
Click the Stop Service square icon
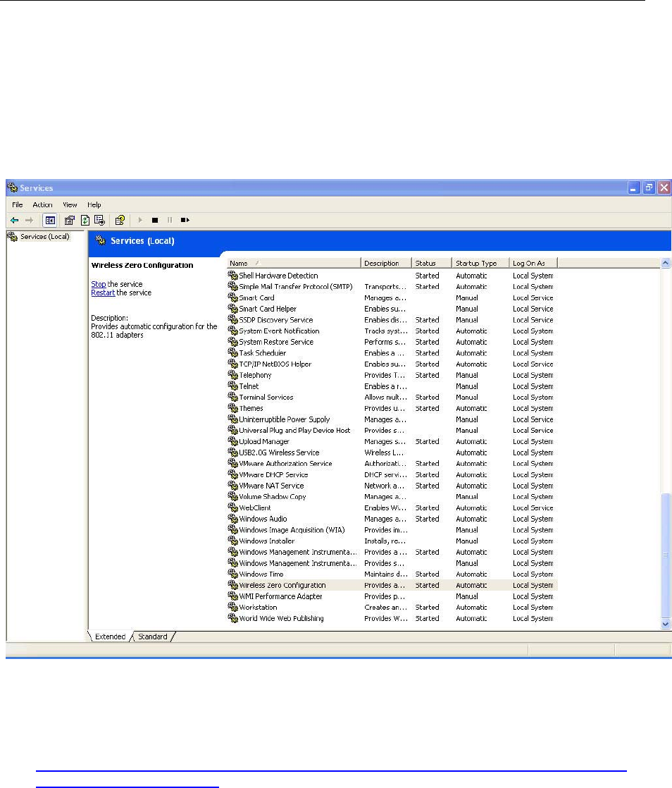pos(155,220)
